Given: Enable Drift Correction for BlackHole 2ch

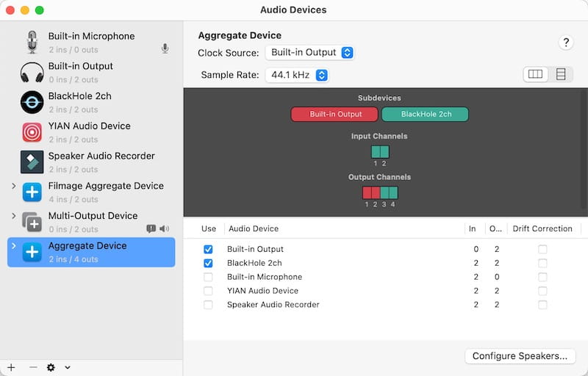Looking at the screenshot, I should pyautogui.click(x=542, y=264).
